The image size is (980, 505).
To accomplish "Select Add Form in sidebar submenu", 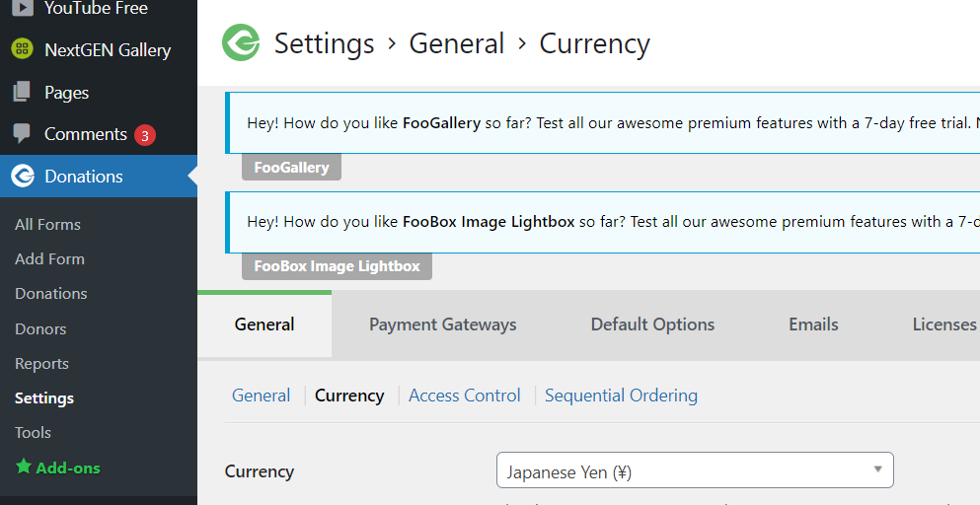I will (49, 259).
